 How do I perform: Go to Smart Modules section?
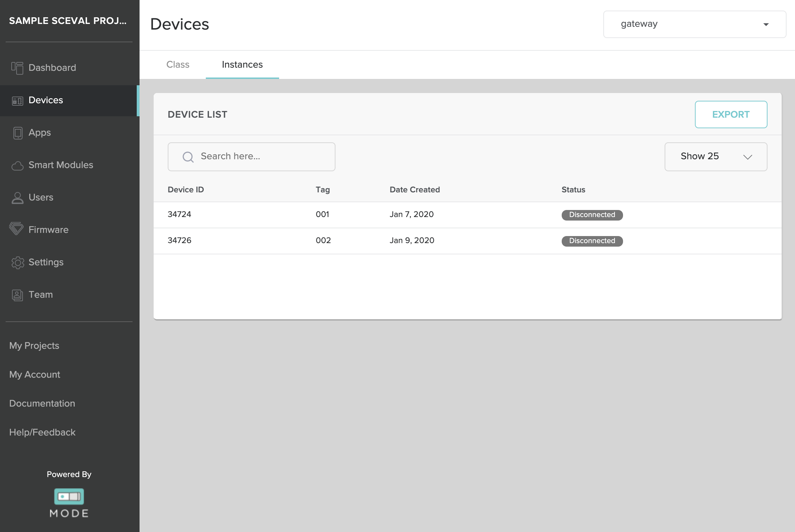[69, 165]
